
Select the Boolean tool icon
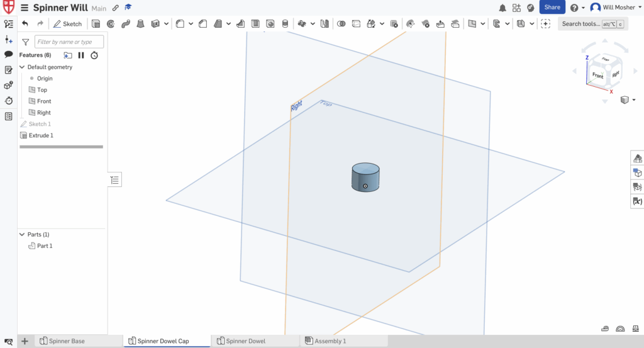tap(341, 24)
